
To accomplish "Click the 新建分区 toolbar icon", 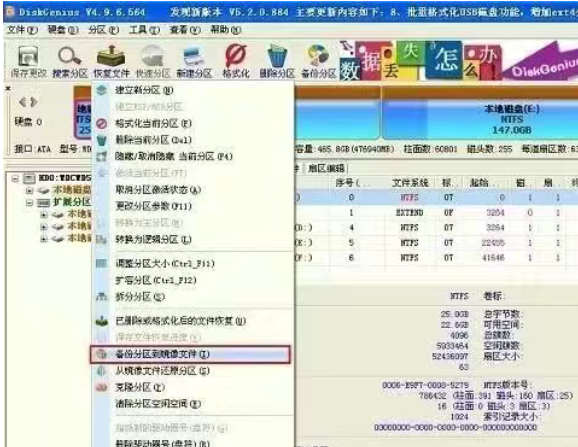I will tap(194, 61).
